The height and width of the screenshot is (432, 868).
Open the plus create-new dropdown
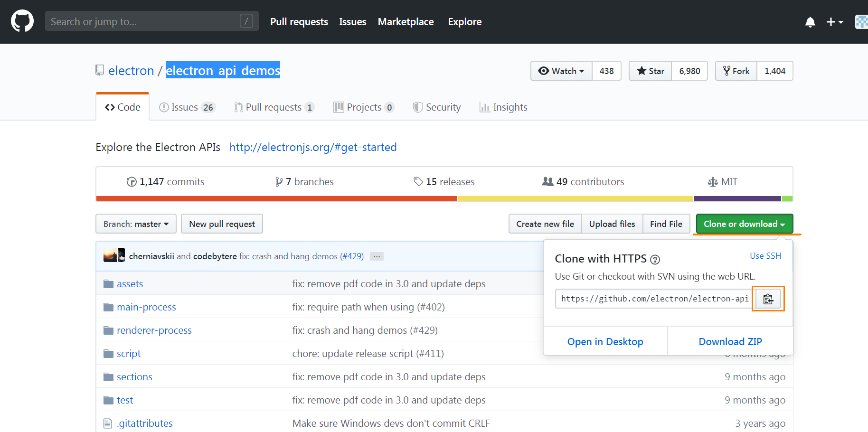(834, 22)
